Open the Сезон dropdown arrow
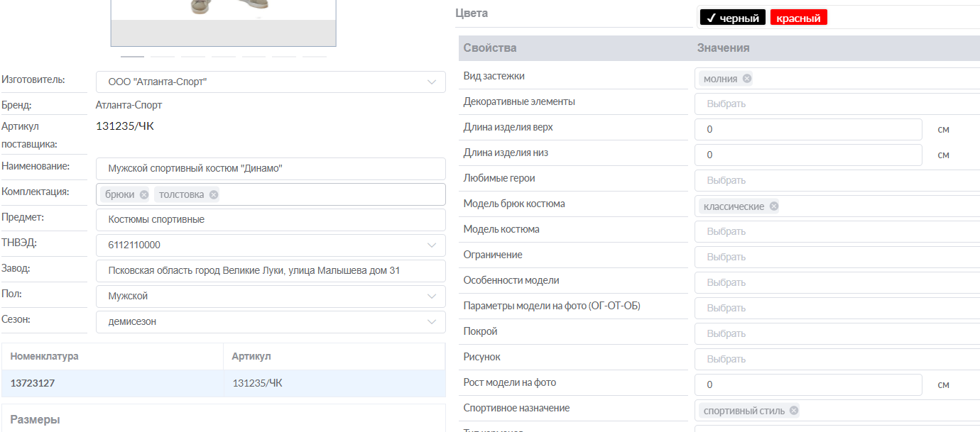Image resolution: width=980 pixels, height=432 pixels. tap(432, 322)
